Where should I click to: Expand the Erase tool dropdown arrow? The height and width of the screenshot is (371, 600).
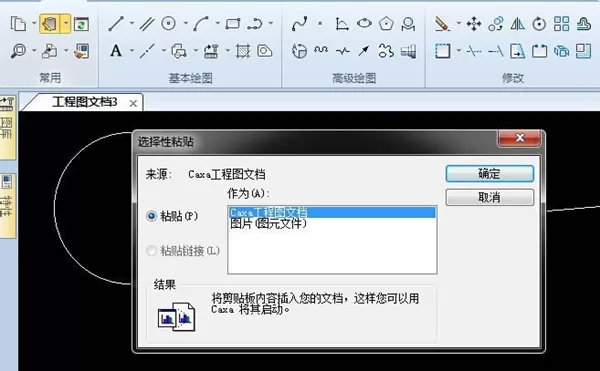(x=458, y=24)
